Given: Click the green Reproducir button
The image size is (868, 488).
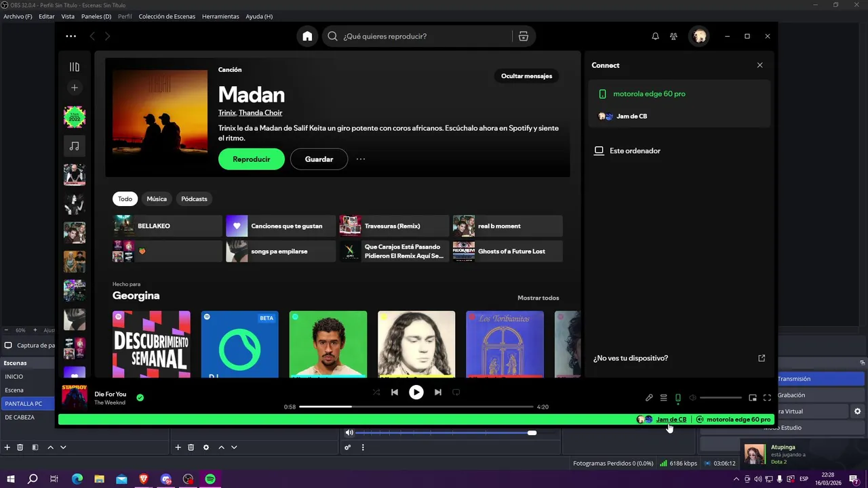Looking at the screenshot, I should pyautogui.click(x=252, y=159).
